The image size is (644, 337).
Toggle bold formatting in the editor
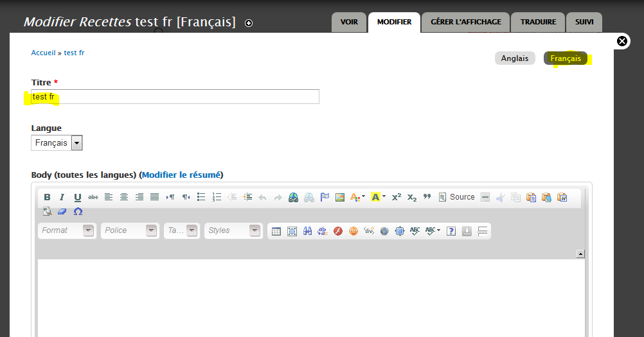(47, 197)
